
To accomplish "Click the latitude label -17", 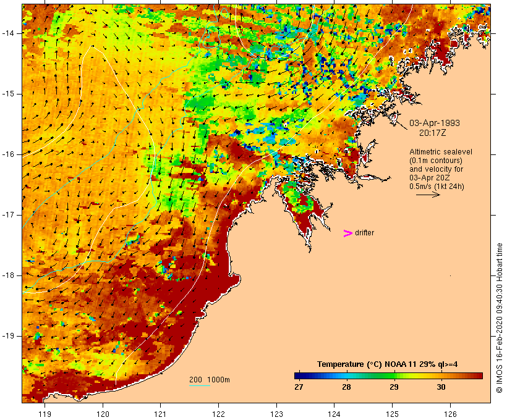I will pos(8,215).
